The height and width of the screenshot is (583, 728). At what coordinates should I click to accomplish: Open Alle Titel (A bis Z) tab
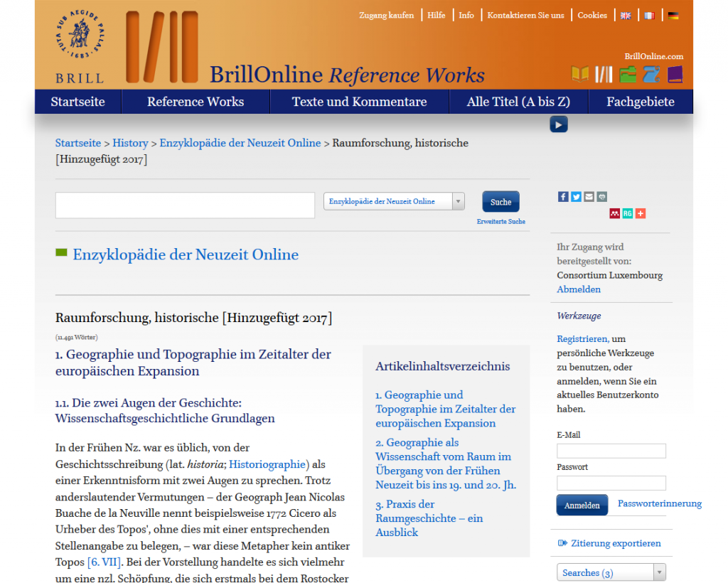[518, 102]
